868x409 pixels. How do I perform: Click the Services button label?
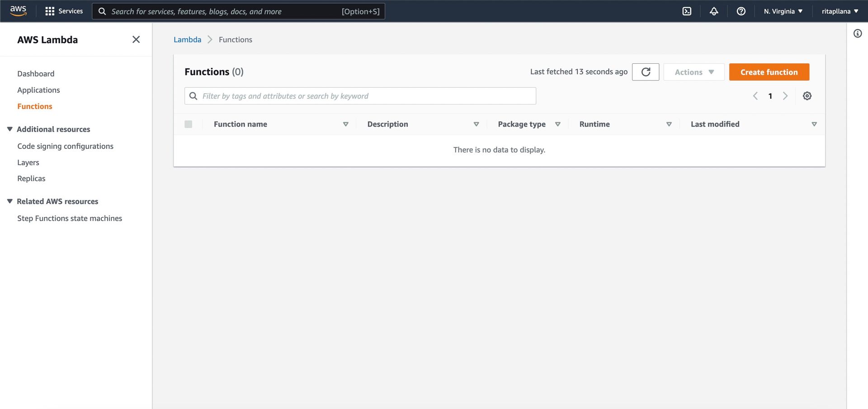pyautogui.click(x=71, y=11)
